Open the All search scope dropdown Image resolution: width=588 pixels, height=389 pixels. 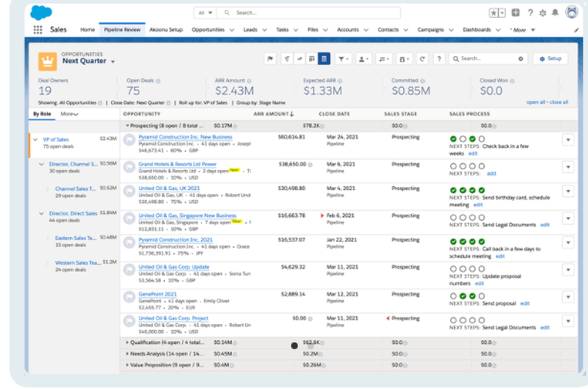205,13
